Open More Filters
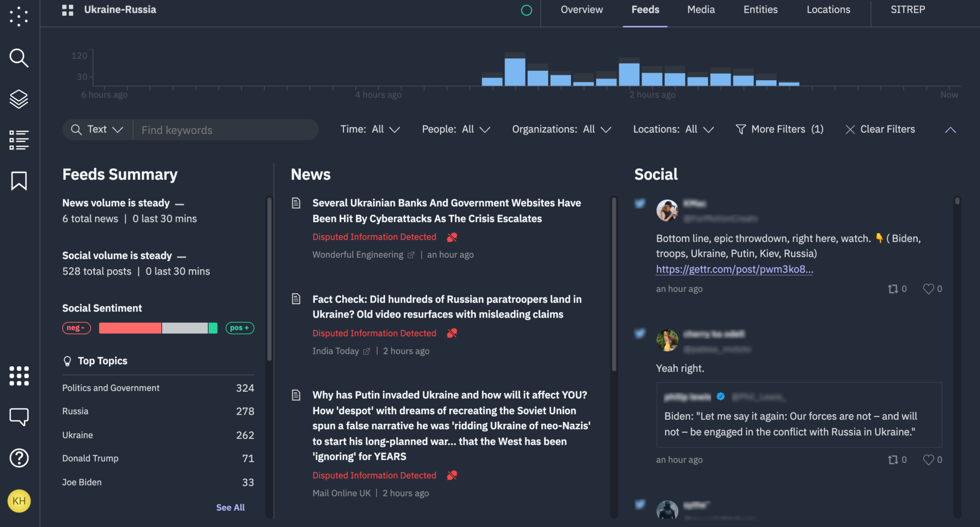This screenshot has width=980, height=527. tap(779, 129)
